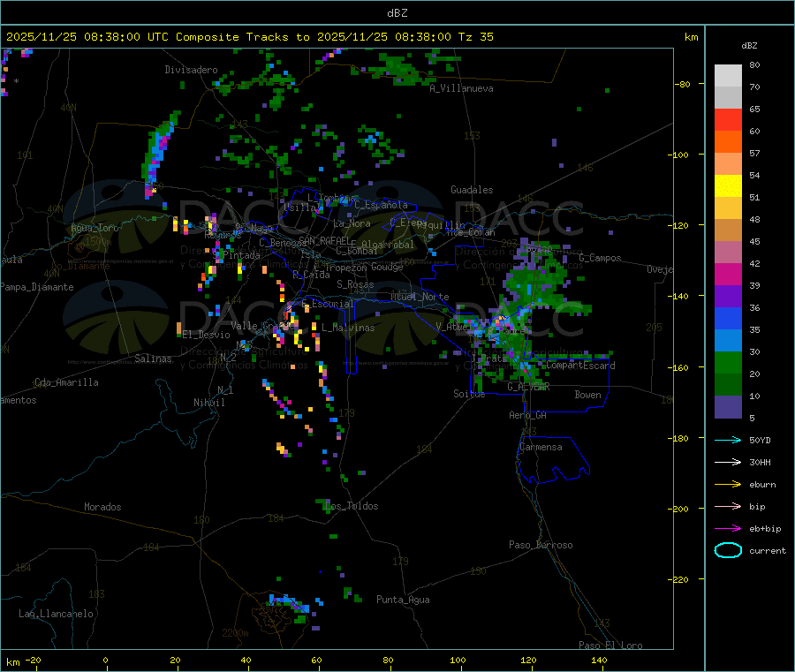Click the yellow 51 dBZ color swatch

pyautogui.click(x=728, y=186)
